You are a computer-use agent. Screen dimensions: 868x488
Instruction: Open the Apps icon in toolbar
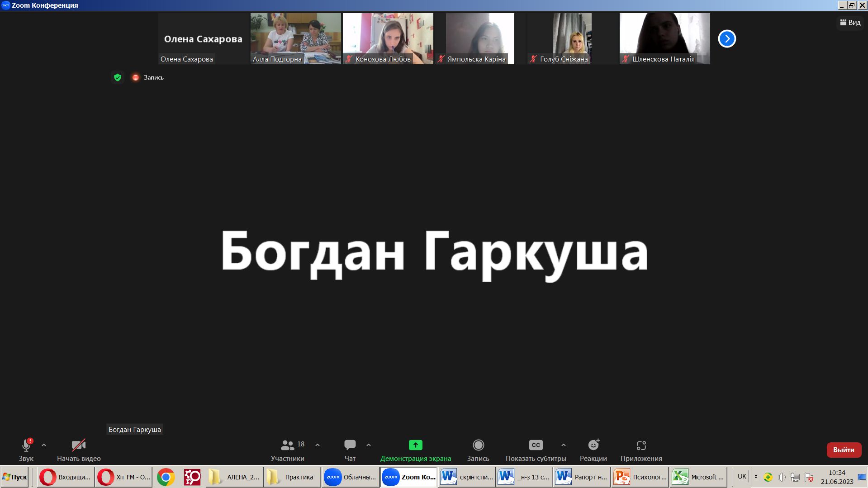(641, 445)
